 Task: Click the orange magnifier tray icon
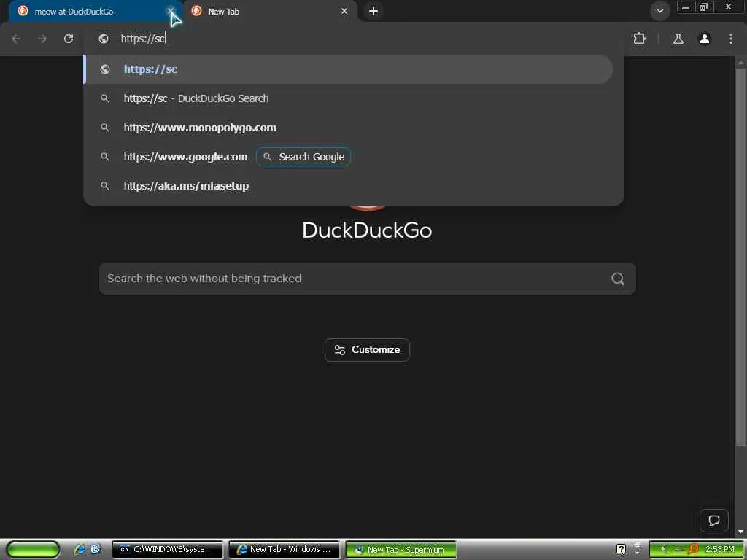click(693, 549)
